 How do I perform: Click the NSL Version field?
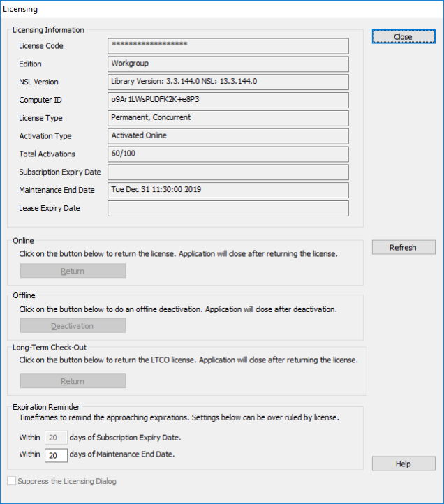[228, 82]
